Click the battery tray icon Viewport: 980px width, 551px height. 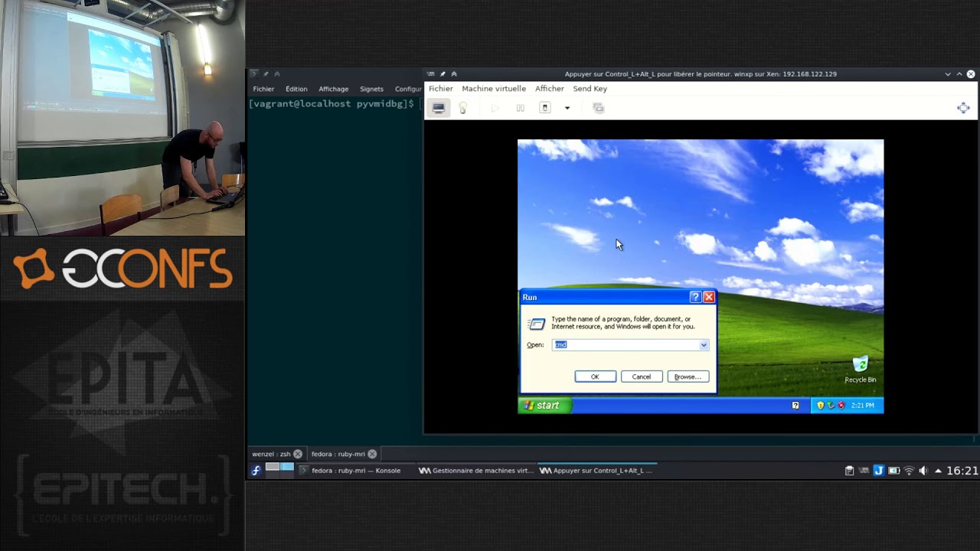[x=893, y=471]
